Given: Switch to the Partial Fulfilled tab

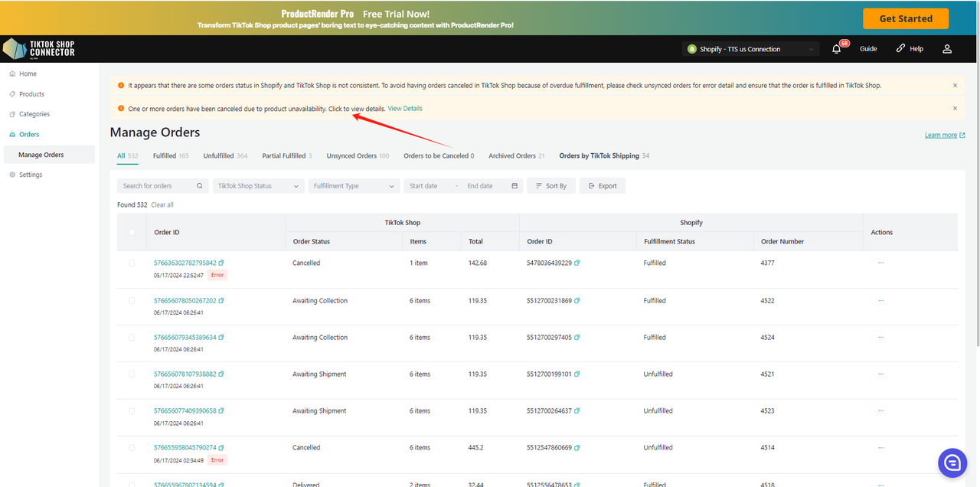Looking at the screenshot, I should point(287,155).
